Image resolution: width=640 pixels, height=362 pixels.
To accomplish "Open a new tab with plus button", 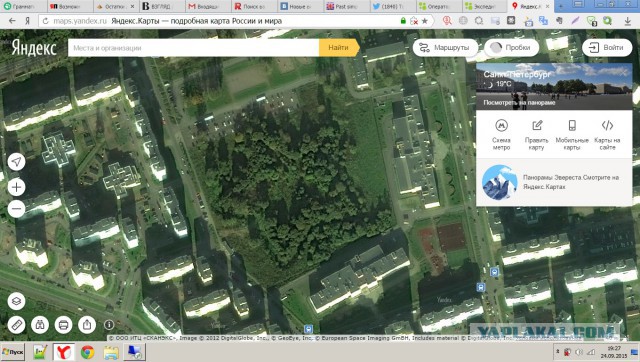I will click(x=561, y=6).
